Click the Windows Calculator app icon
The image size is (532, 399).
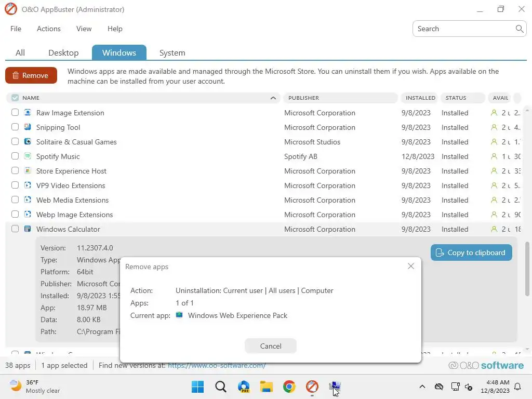click(x=28, y=229)
